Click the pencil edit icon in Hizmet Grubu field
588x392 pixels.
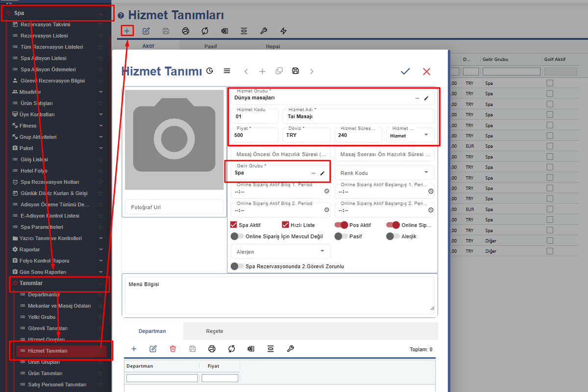point(426,98)
